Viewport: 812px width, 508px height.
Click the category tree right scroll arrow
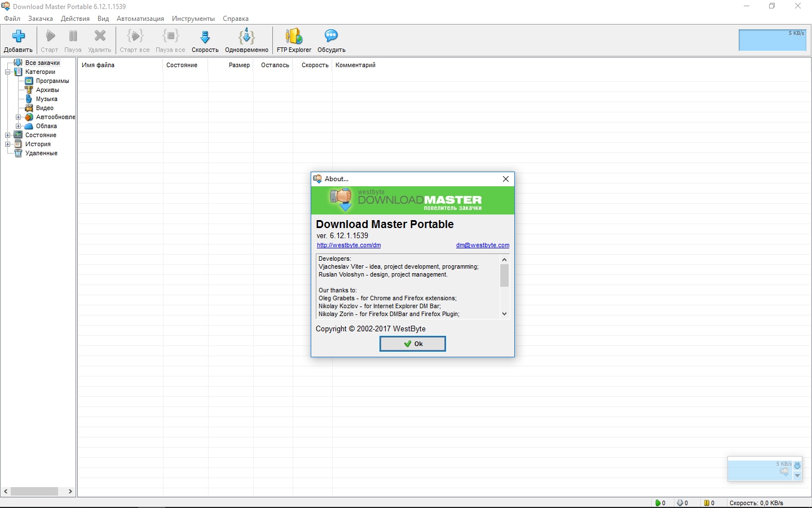pos(70,491)
